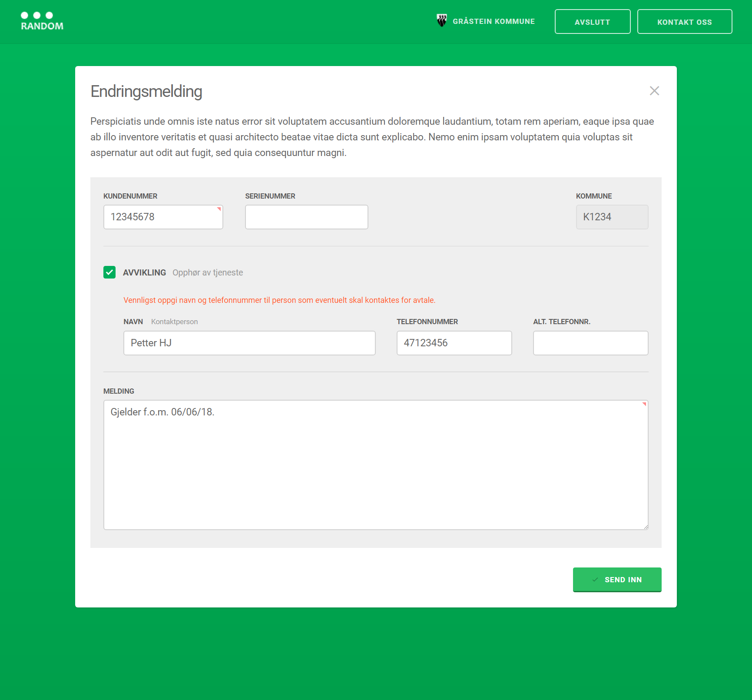Click the AVSLUTT button
This screenshot has height=700, width=752.
click(593, 22)
